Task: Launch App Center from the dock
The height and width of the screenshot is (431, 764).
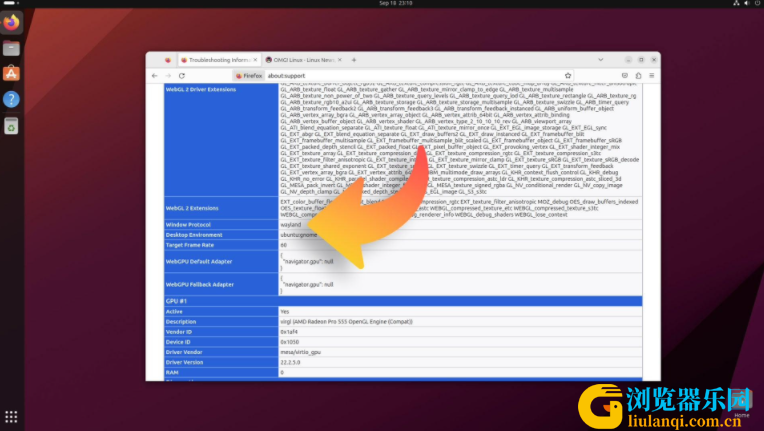Action: click(x=11, y=74)
